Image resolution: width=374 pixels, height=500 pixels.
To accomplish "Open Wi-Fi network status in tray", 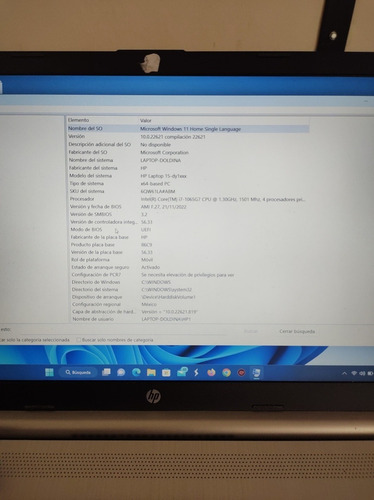I will [x=354, y=373].
